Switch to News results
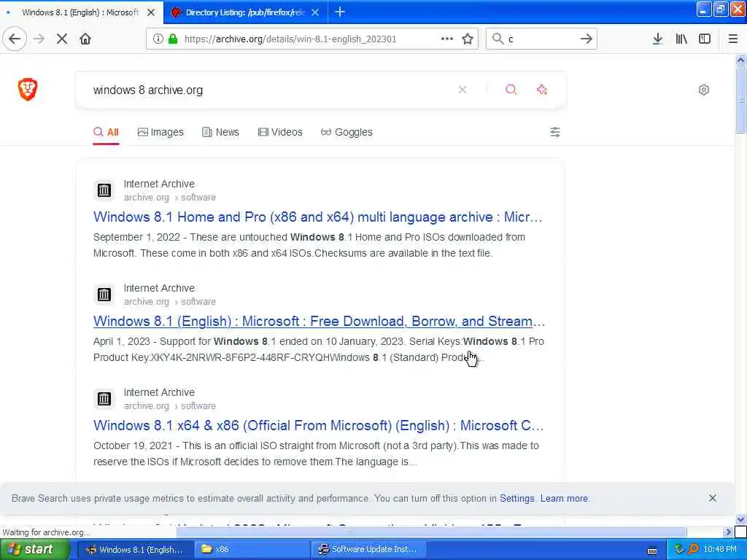Image resolution: width=747 pixels, height=560 pixels. point(220,132)
